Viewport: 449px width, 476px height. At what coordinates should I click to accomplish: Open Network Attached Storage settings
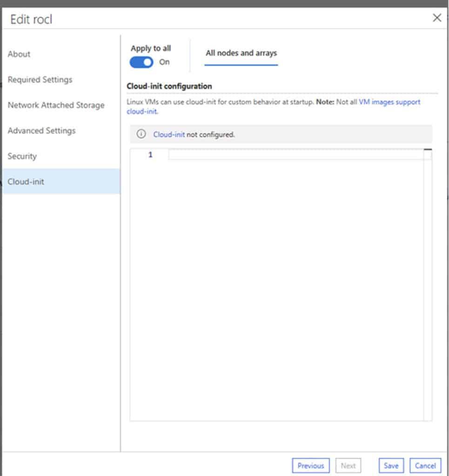[56, 105]
